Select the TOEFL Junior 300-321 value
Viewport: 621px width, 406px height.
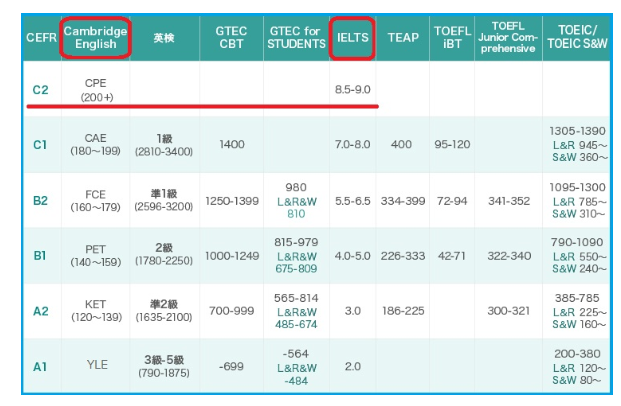[x=509, y=311]
